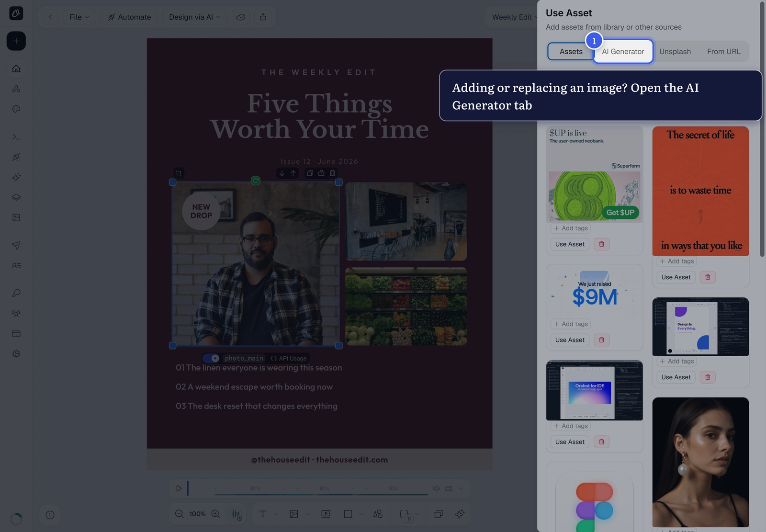Viewport: 766px width, 532px height.
Task: Open the image gallery sidebar icon
Action: [16, 217]
